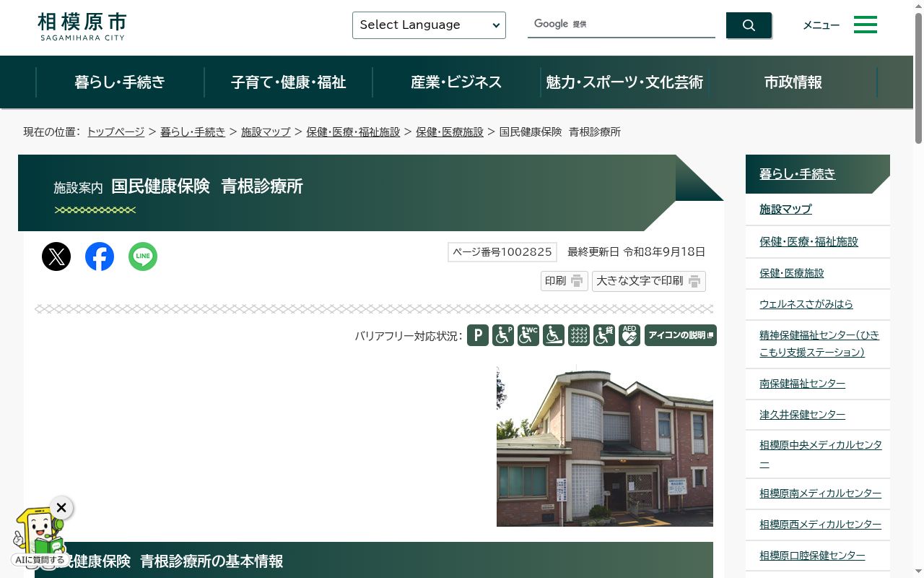Share the page via LINE
The width and height of the screenshot is (924, 578).
point(143,256)
